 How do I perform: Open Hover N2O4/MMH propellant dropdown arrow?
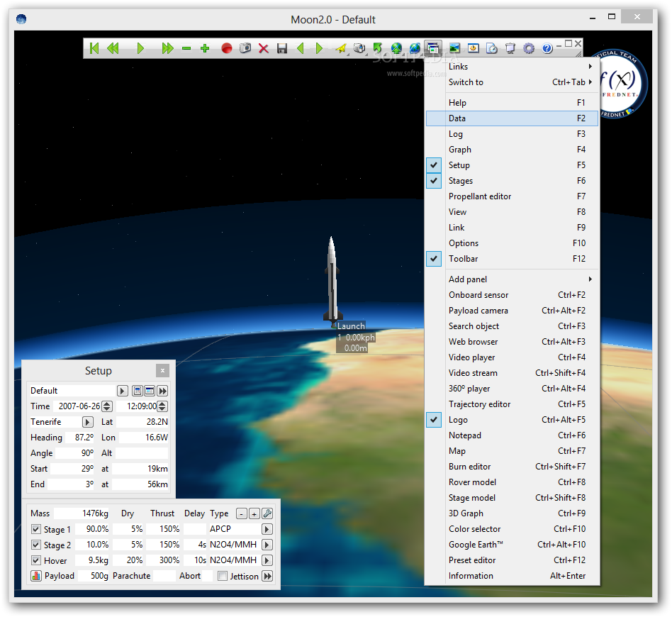267,560
